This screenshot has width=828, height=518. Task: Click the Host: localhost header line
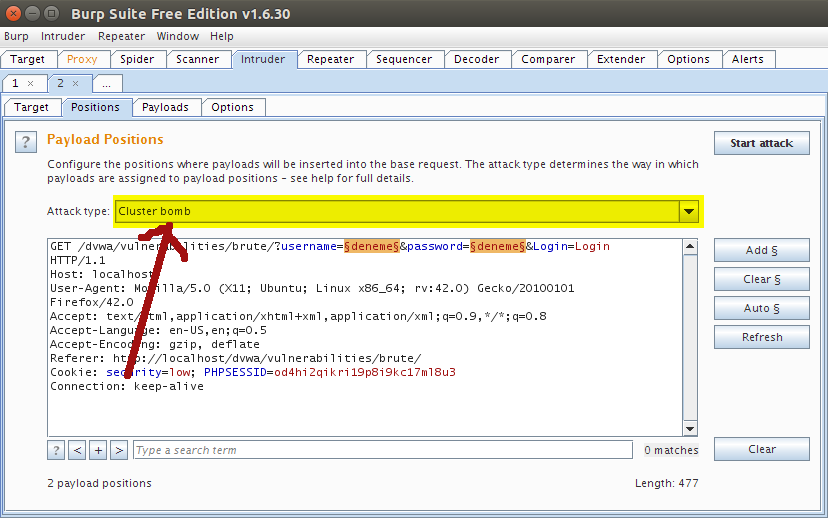(101, 275)
